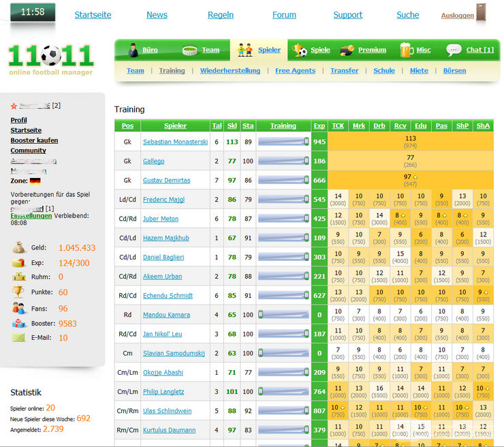Click the Büro manager icon
Viewport: 504px width, 447px height.
coord(133,50)
